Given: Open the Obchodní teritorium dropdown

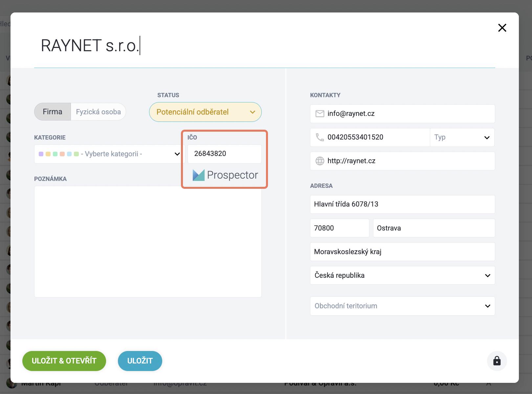Looking at the screenshot, I should click(x=402, y=306).
